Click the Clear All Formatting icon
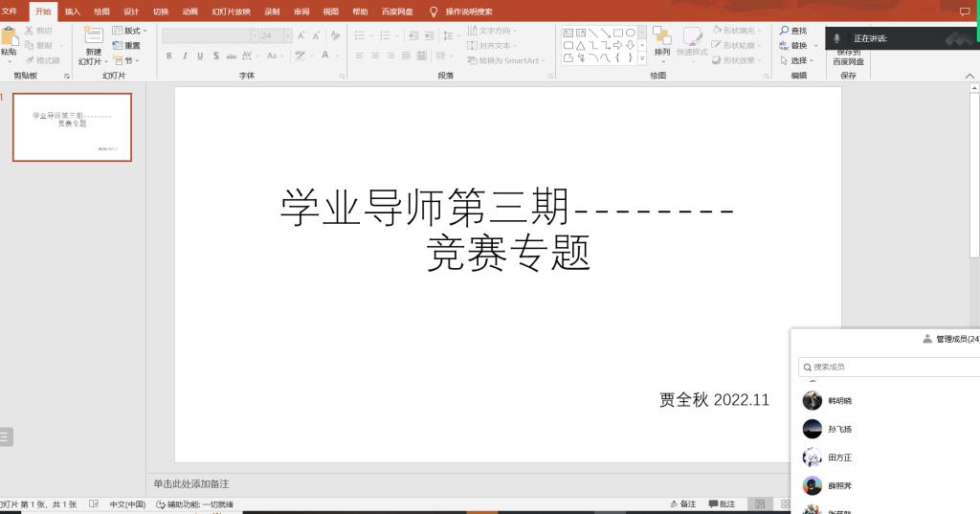 coord(336,35)
